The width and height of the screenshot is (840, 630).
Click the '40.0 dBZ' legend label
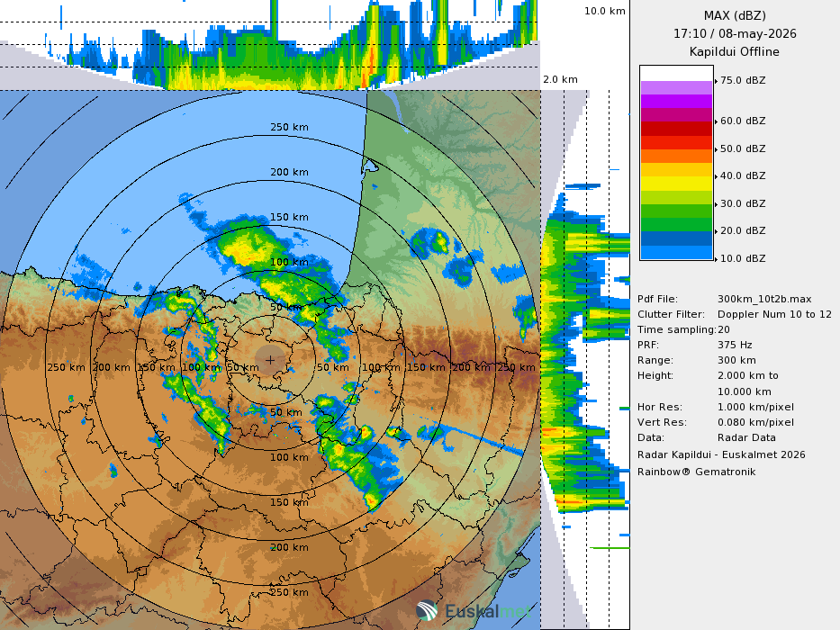pyautogui.click(x=743, y=175)
